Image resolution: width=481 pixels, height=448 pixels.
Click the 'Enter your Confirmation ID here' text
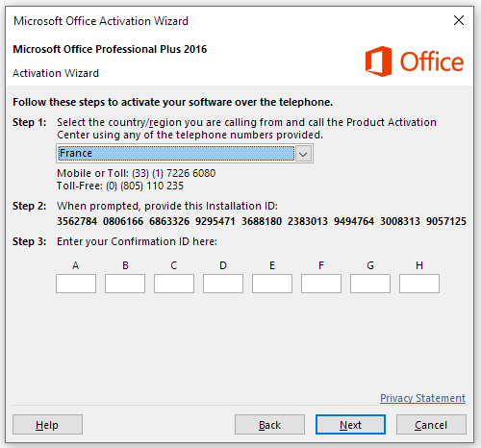(x=137, y=241)
